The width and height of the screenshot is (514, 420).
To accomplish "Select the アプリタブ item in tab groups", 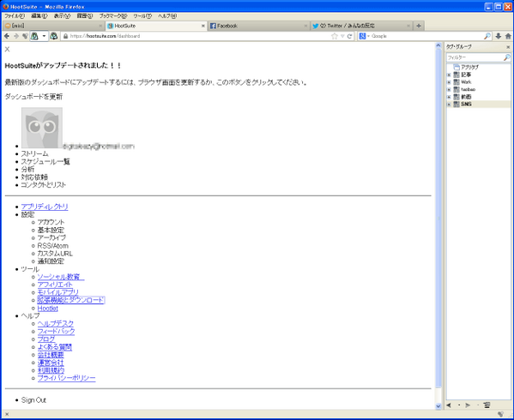I will coord(469,67).
